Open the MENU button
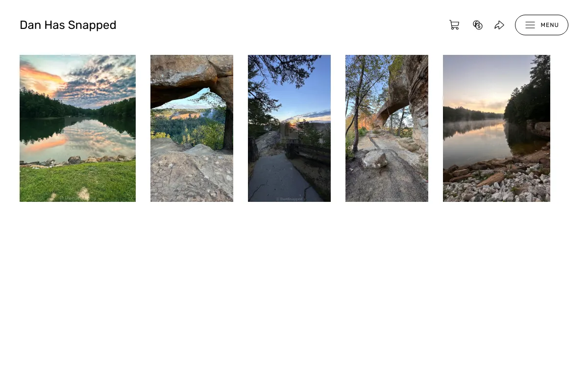This screenshot has width=588, height=392. pyautogui.click(x=541, y=25)
